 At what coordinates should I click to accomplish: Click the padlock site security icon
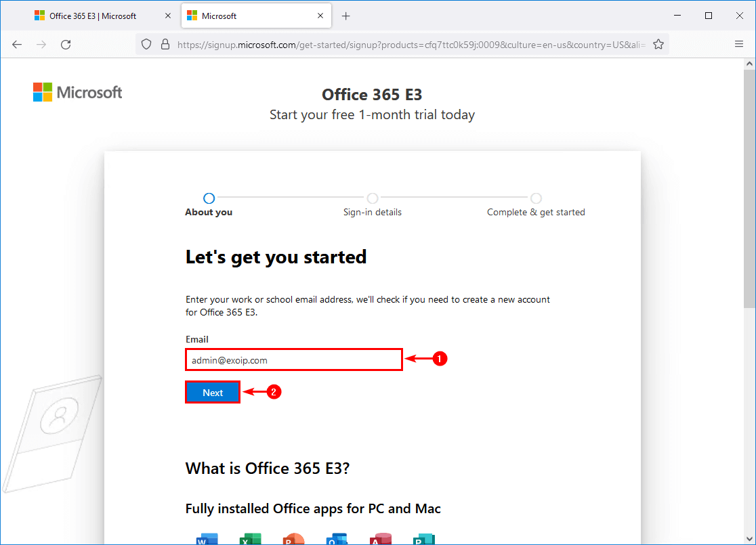coord(165,44)
